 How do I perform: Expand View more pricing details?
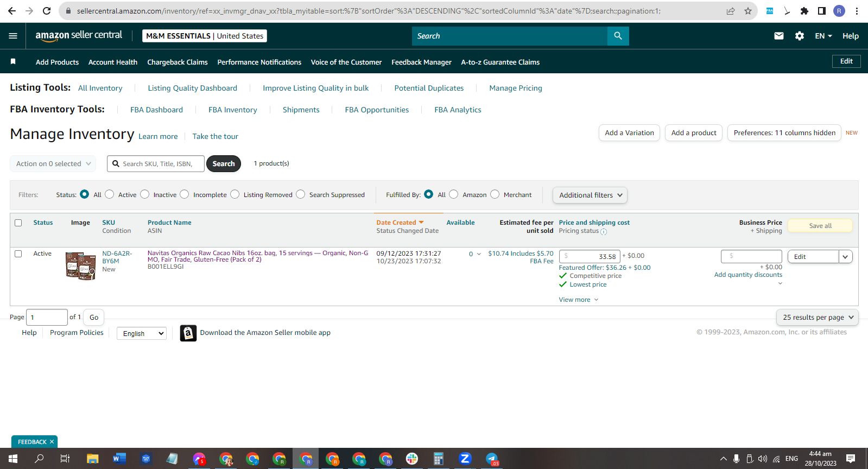coord(579,300)
